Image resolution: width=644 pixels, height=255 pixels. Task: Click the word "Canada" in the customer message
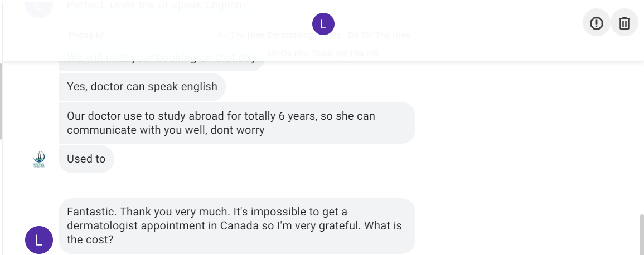point(247,226)
